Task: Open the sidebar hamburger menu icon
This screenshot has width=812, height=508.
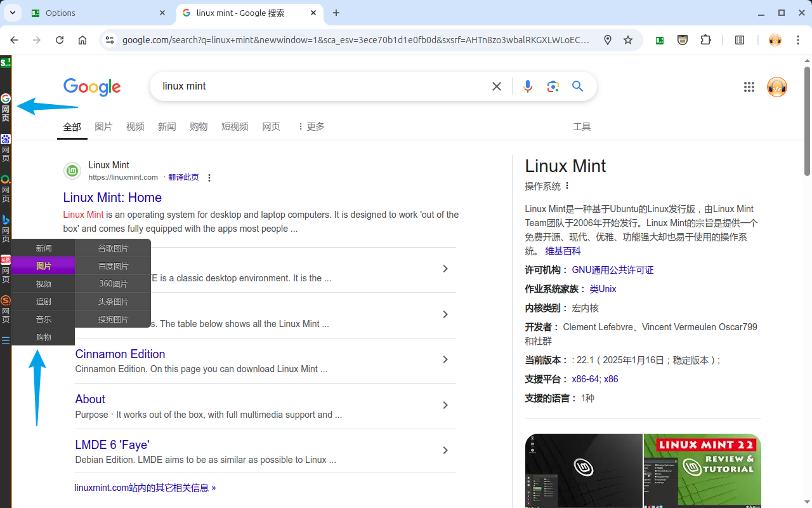Action: (x=6, y=340)
